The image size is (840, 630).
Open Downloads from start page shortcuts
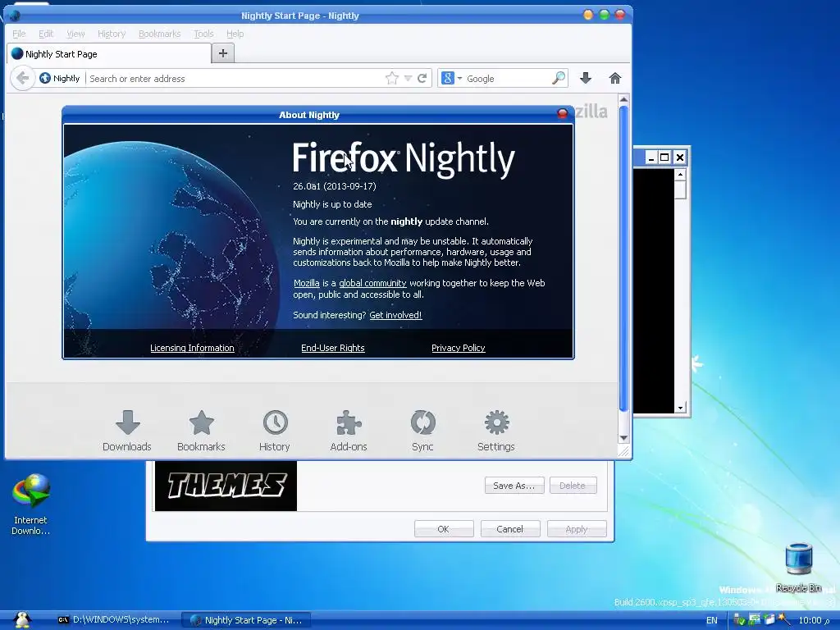click(127, 431)
